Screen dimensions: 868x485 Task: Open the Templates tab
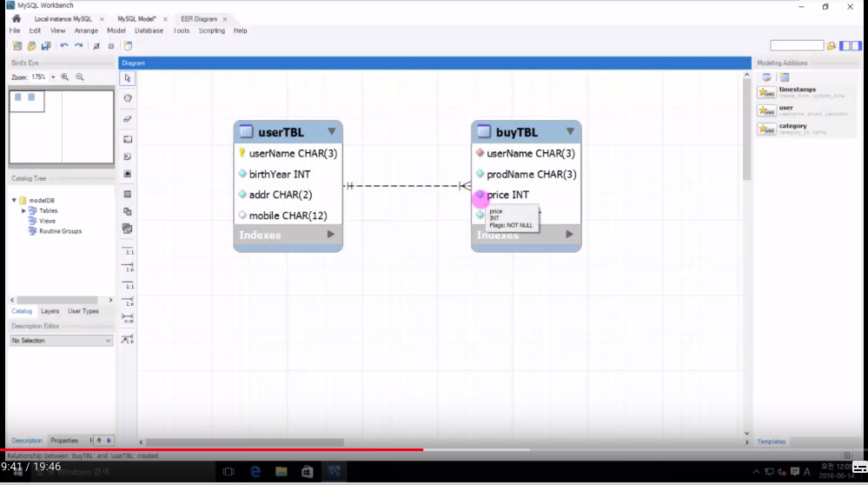(x=772, y=442)
